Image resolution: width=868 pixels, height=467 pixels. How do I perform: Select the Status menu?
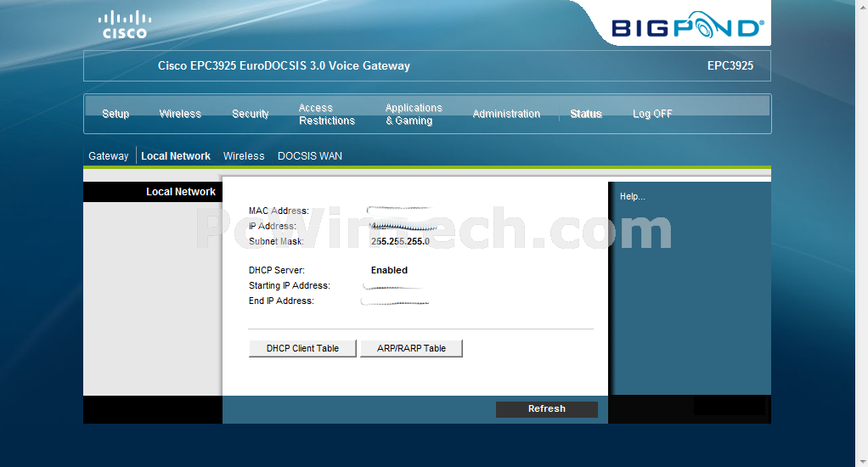tap(586, 114)
